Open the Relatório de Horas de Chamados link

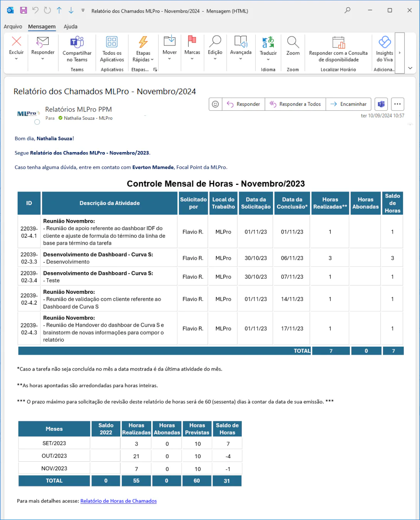tap(118, 501)
